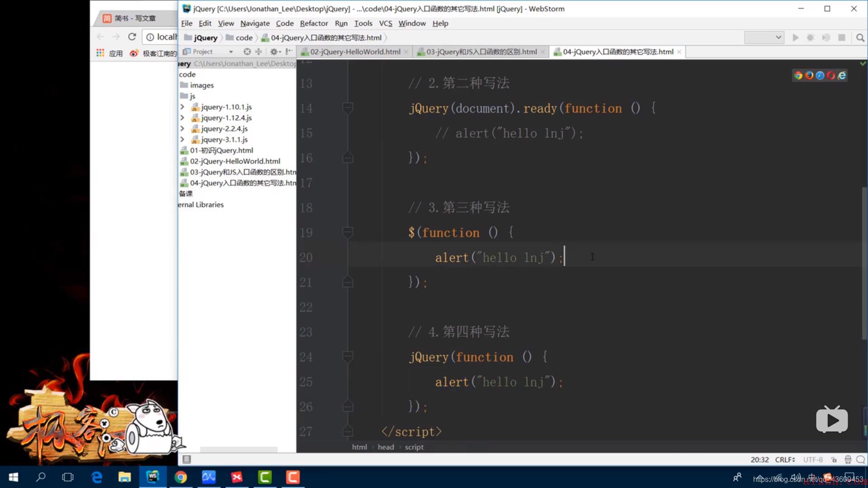The width and height of the screenshot is (868, 488).
Task: Open the VCS menu
Action: (385, 23)
